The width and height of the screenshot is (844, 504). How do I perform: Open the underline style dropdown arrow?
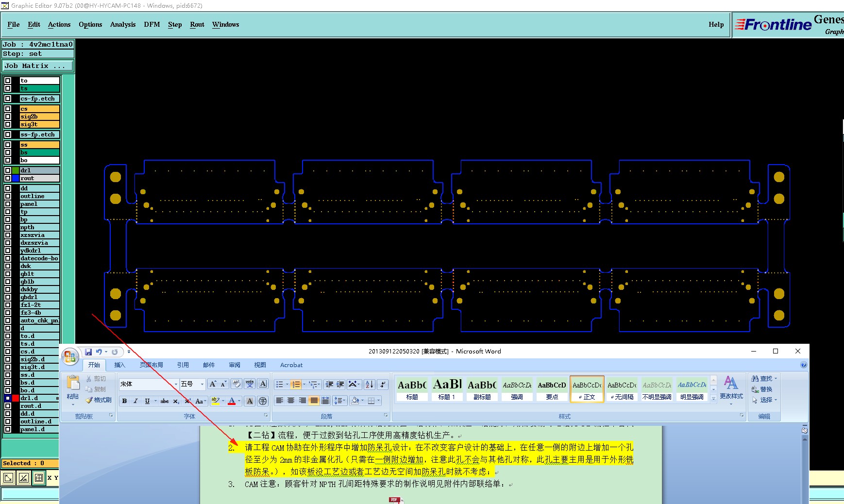pos(155,401)
